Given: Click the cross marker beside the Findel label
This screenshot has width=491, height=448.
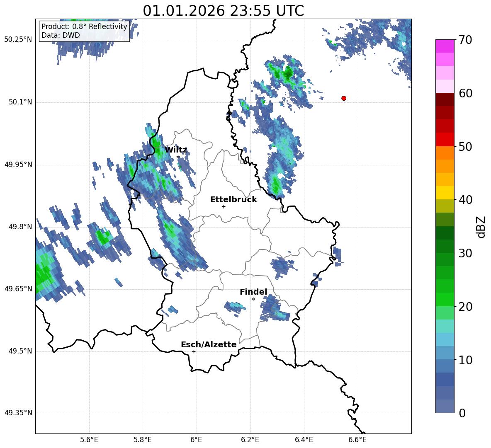Looking at the screenshot, I should (253, 299).
